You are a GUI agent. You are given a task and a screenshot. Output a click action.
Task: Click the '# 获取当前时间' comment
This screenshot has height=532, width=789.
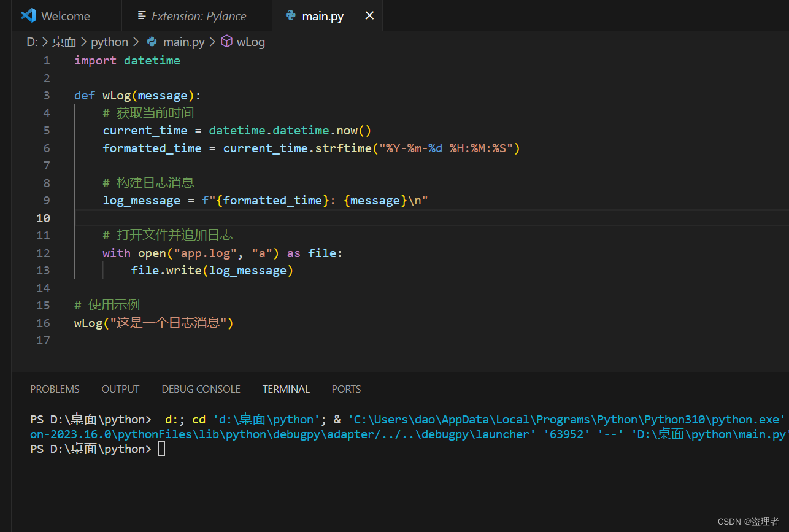point(148,113)
